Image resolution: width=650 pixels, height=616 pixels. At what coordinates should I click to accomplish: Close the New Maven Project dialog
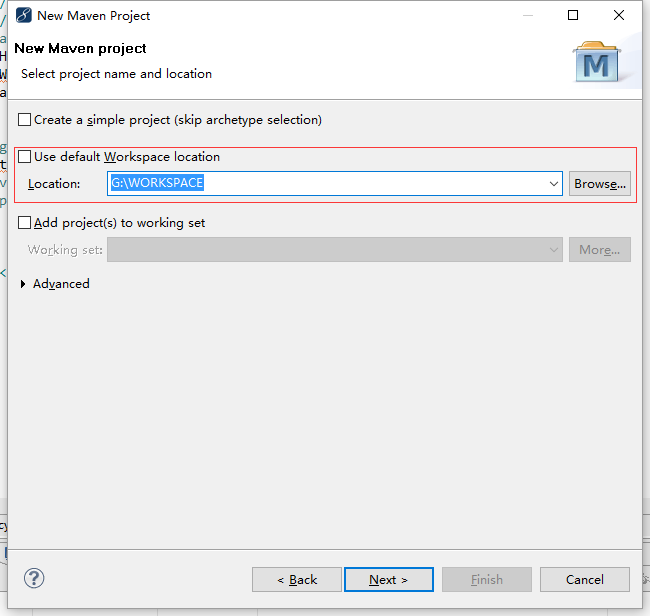coord(619,15)
